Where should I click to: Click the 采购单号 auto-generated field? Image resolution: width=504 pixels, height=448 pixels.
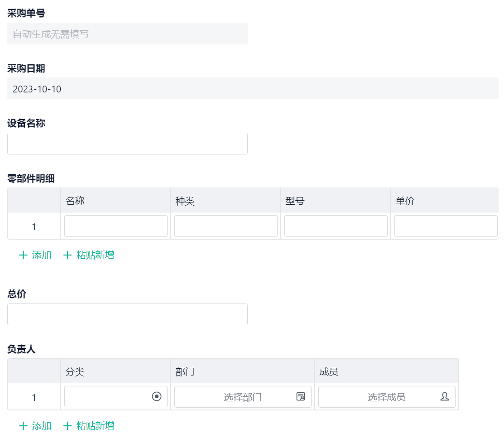[127, 34]
